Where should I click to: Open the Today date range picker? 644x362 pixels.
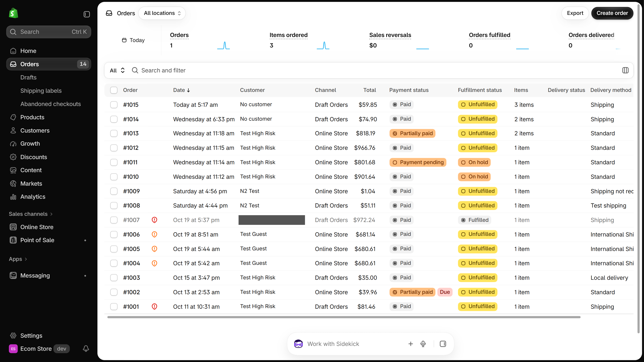point(133,40)
